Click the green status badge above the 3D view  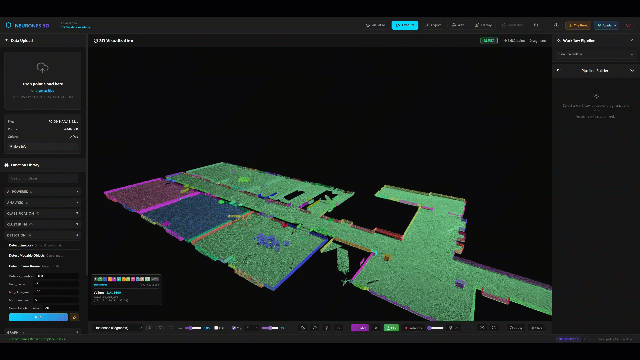pos(489,41)
